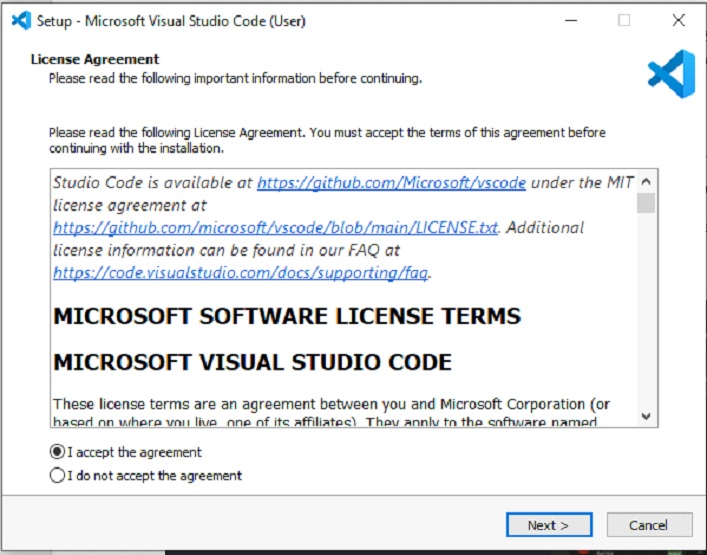Cancel the VS Code setup
707x555 pixels.
(x=649, y=525)
